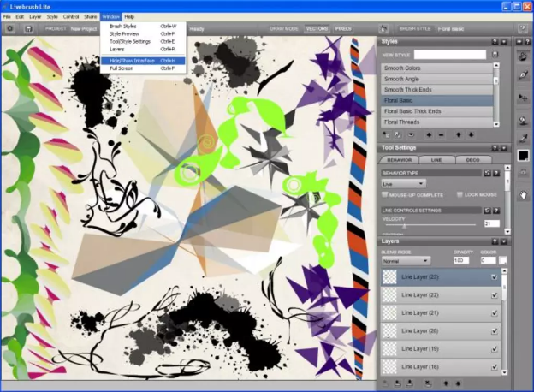Open the black foreground color swatch
The image size is (534, 392).
tap(523, 155)
